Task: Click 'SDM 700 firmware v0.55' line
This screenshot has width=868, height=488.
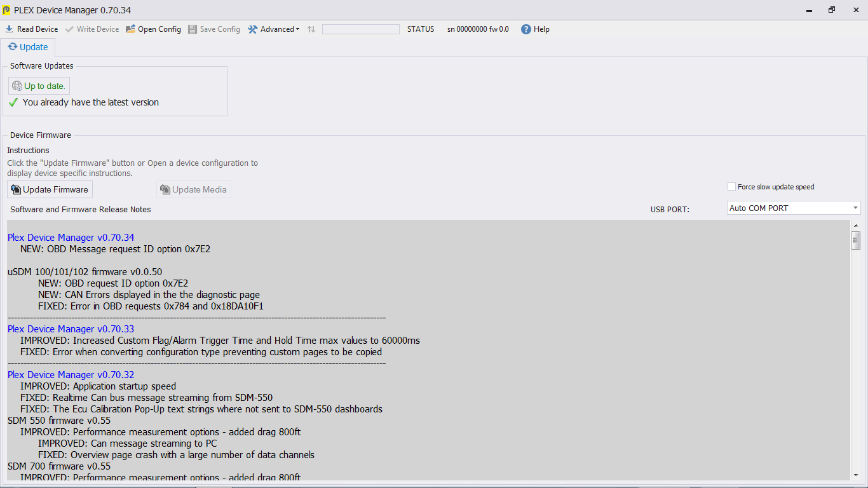Action: [59, 466]
